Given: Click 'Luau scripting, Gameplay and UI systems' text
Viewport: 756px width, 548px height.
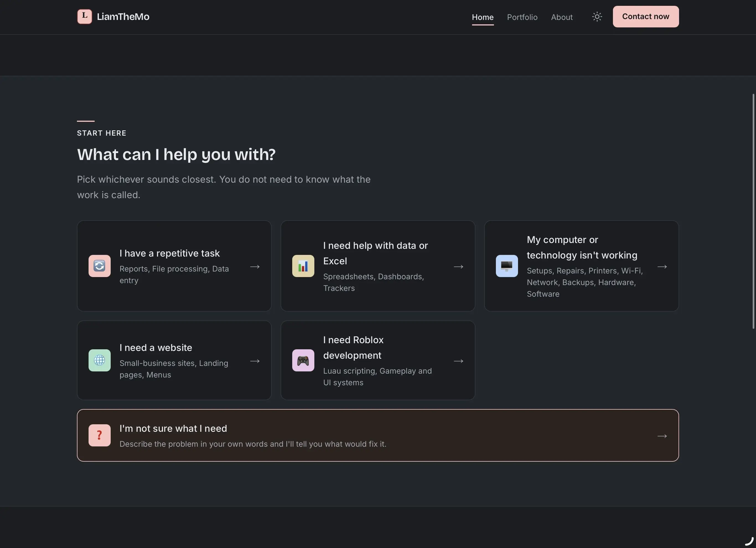Looking at the screenshot, I should [x=377, y=377].
